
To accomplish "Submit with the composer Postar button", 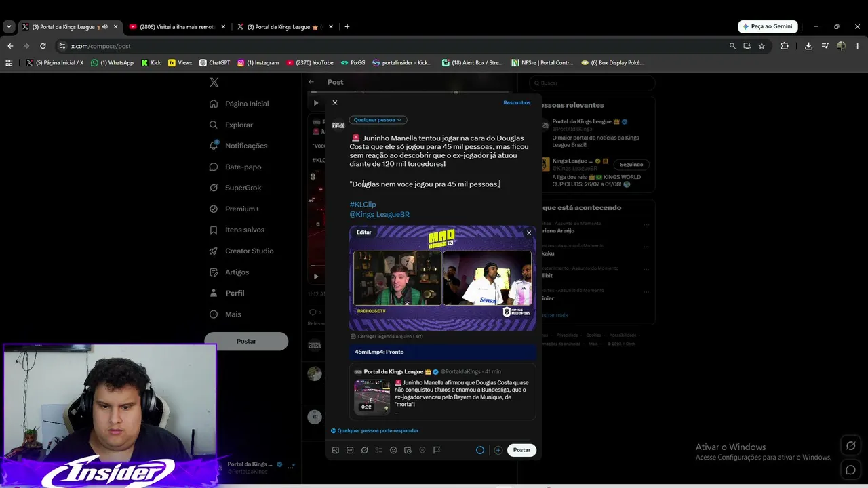I will [x=521, y=450].
